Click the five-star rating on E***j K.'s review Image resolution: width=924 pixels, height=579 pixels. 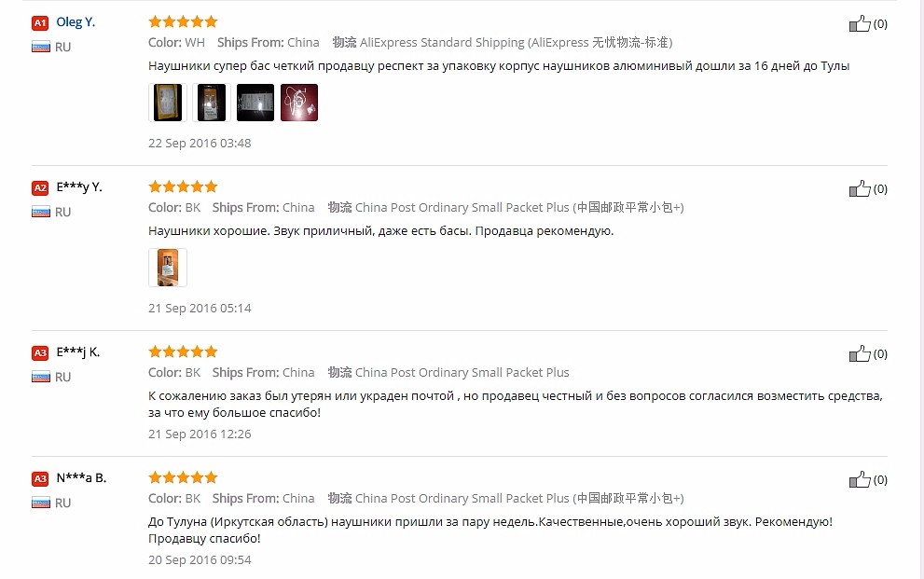click(x=183, y=352)
